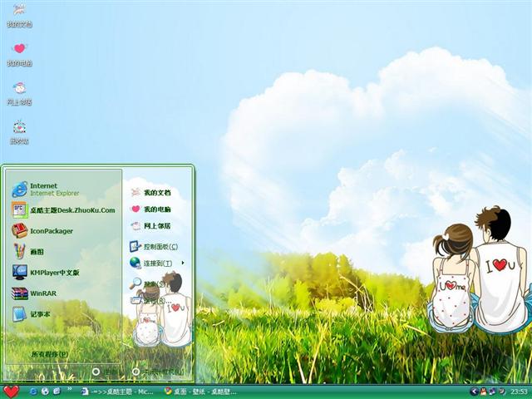Expand quick launch overflow chevron
Screen dimensions: 532x399
click(70, 390)
